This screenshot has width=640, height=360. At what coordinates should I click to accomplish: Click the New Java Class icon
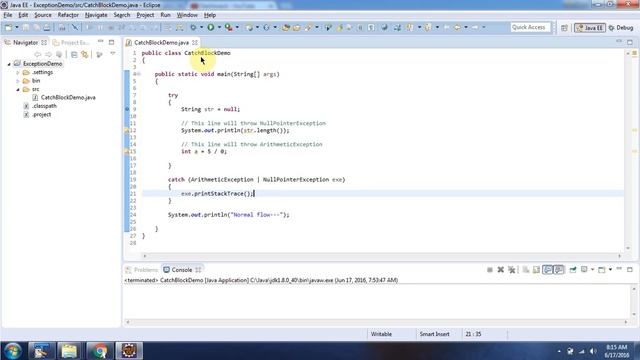(266, 27)
